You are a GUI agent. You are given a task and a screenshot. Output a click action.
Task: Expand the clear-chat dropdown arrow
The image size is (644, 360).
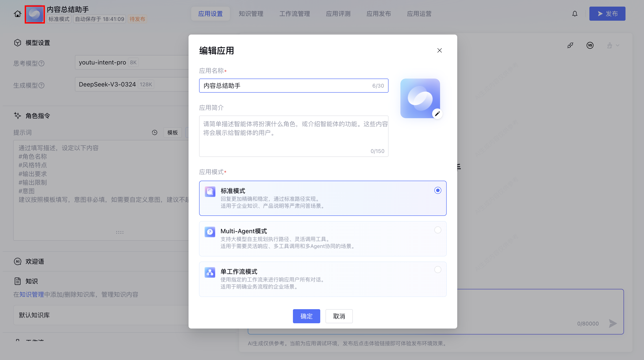point(618,45)
